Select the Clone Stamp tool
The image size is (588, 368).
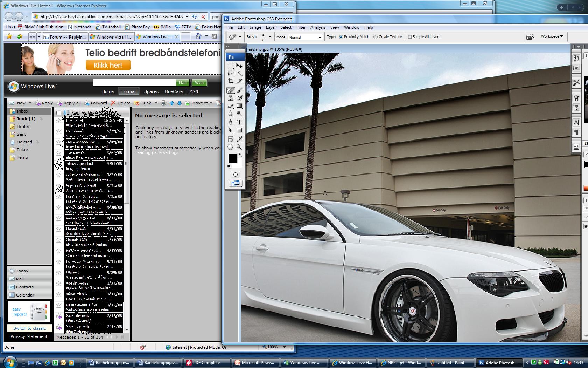point(231,98)
